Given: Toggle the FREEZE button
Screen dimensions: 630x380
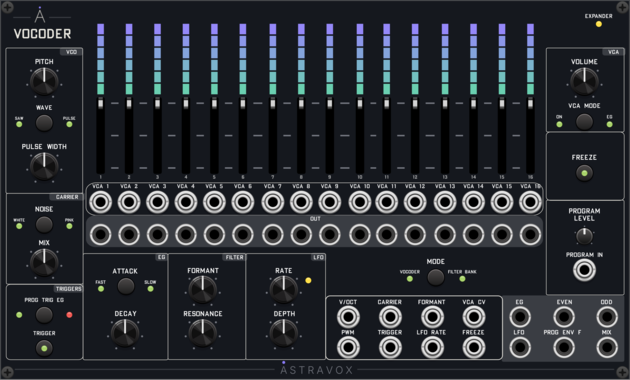Looking at the screenshot, I should 584,174.
